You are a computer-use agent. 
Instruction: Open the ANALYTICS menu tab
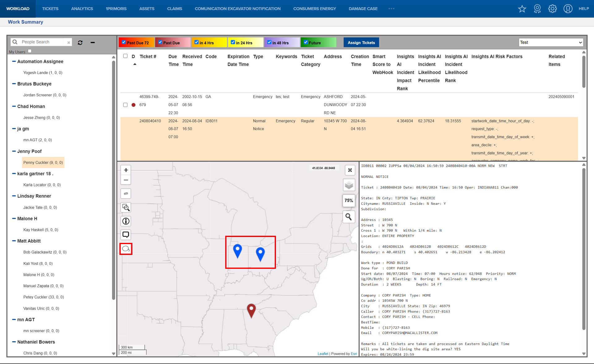pos(82,9)
